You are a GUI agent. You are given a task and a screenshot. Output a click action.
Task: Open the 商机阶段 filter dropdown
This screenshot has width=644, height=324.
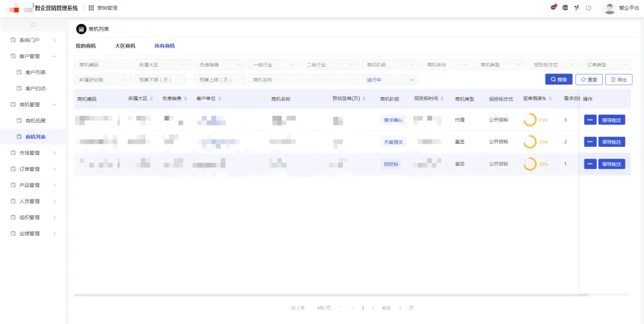tap(389, 64)
